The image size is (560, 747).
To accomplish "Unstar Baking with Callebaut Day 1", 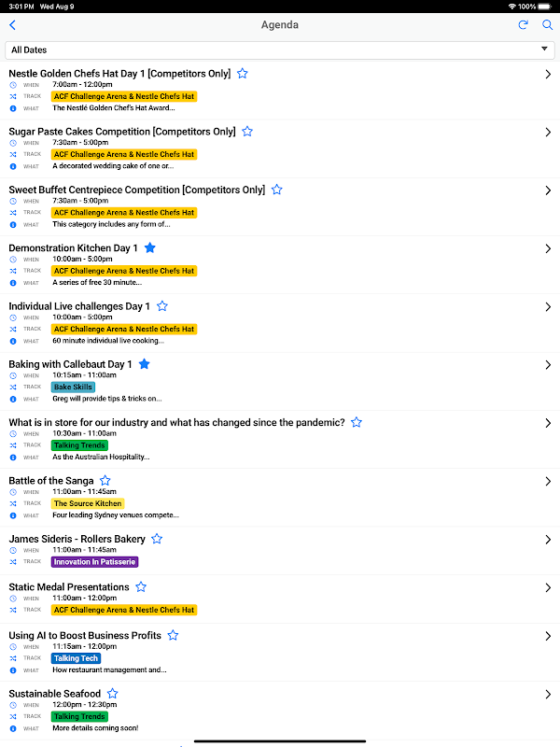I will 145,364.
